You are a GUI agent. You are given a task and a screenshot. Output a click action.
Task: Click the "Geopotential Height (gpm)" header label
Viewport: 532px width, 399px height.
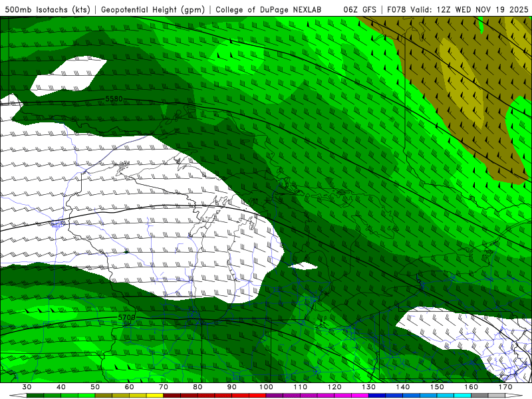point(153,9)
